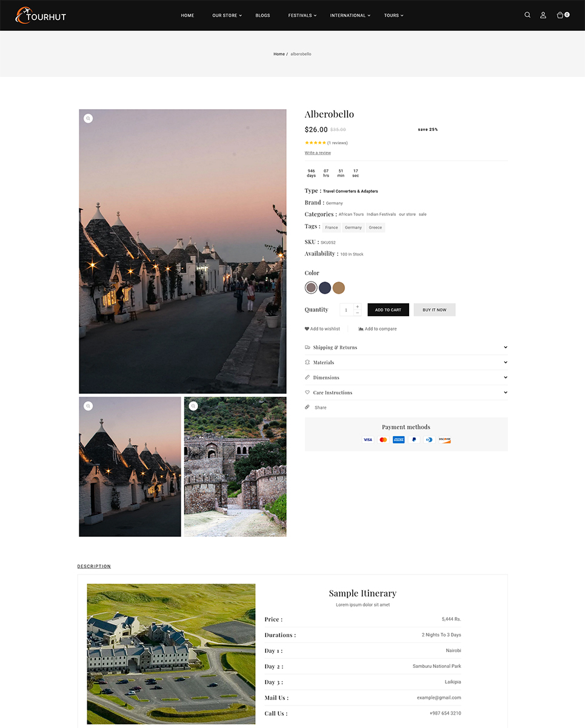Increase quantity with plus stepper
This screenshot has width=585, height=728.
click(x=358, y=306)
